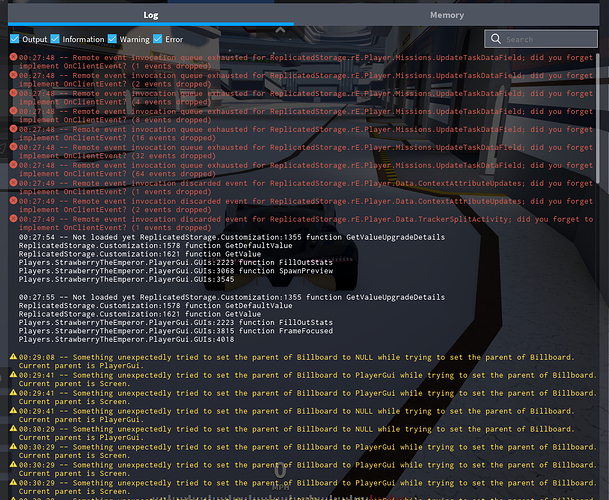Click error icon beside '1 events dropped' UpdateTaskDataField
The image size is (609, 500).
13,57
